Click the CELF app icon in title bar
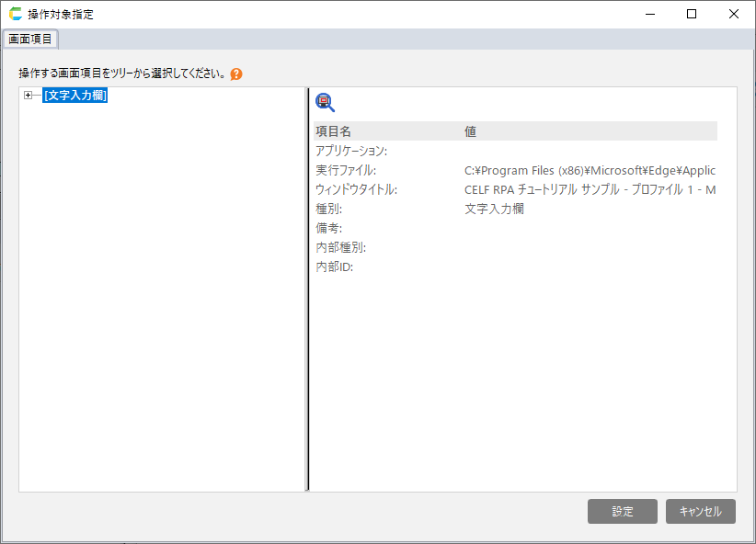756x544 pixels. (x=15, y=15)
